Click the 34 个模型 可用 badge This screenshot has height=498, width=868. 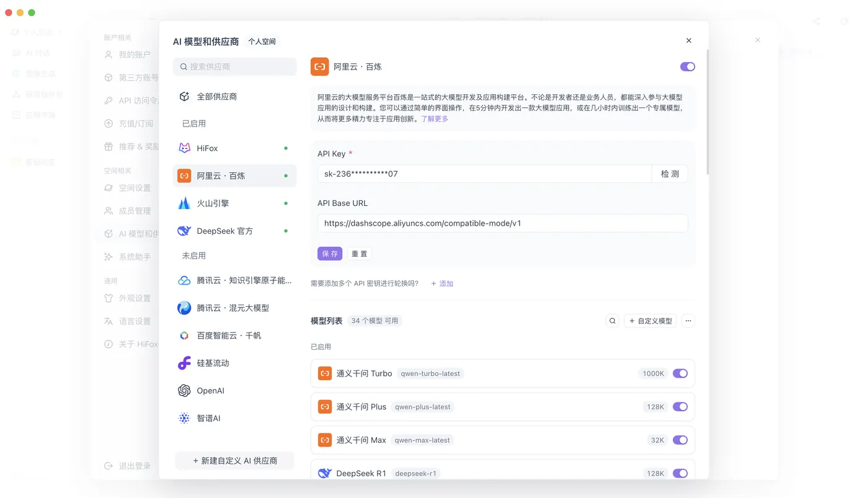[x=374, y=321]
